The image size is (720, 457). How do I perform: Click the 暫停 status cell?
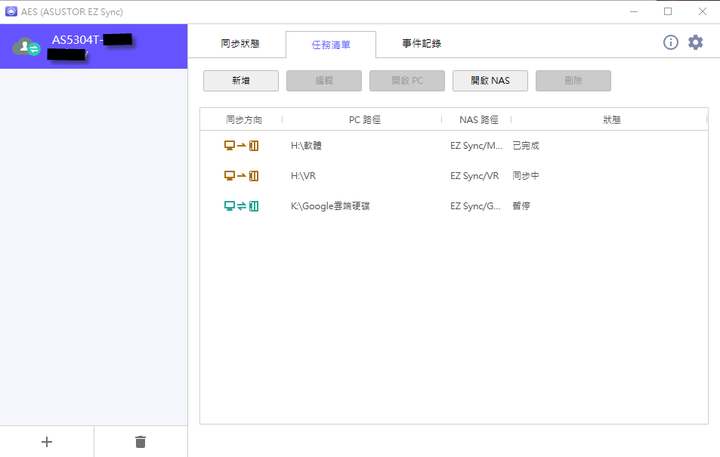[x=521, y=206]
